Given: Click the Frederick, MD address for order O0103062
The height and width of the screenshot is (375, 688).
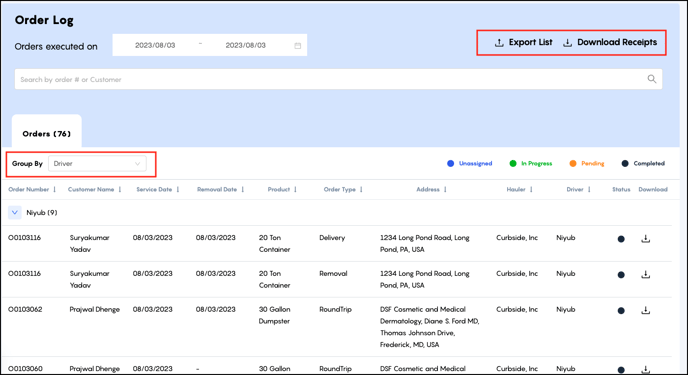Looking at the screenshot, I should [x=430, y=327].
